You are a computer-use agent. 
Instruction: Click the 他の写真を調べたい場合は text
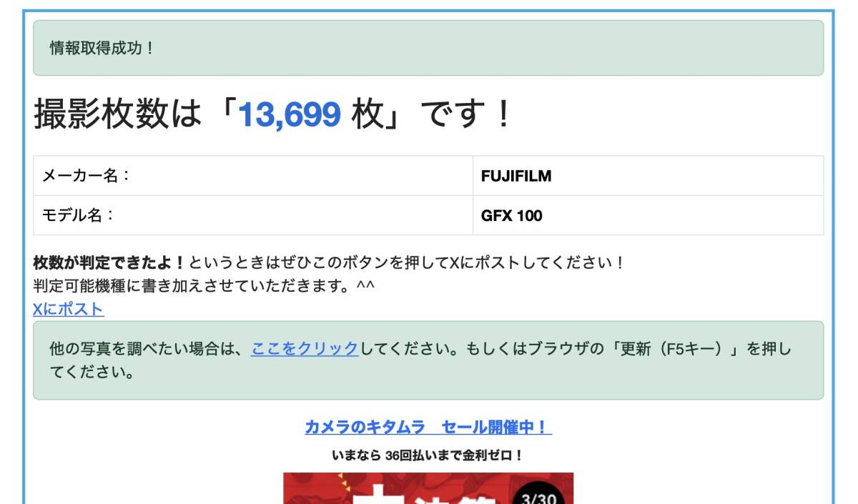point(142,349)
